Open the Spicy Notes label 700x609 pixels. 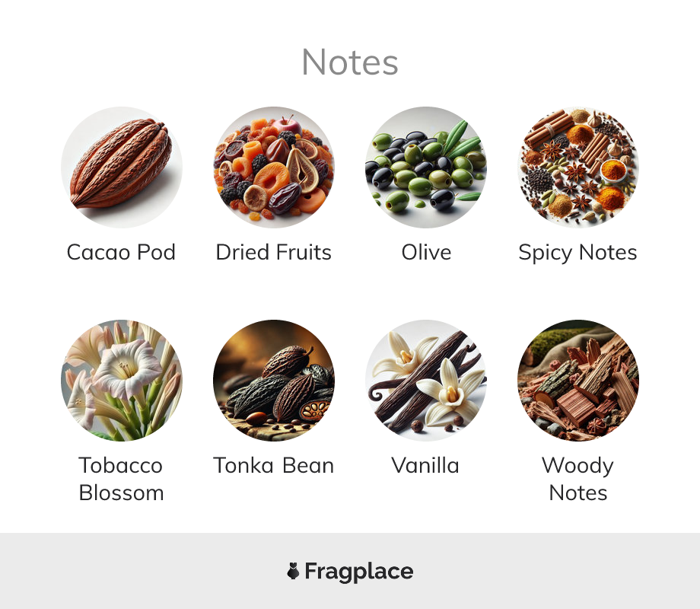[577, 253]
